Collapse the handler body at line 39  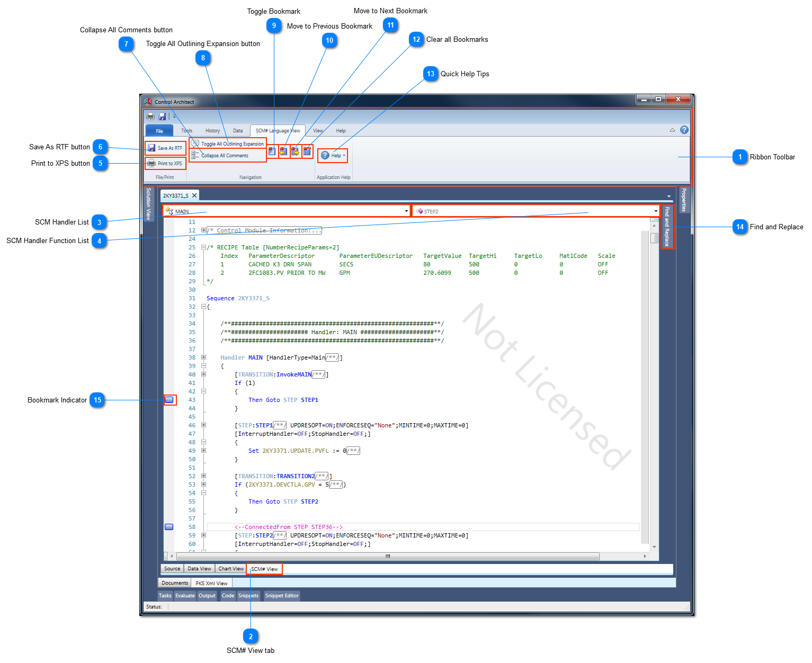pos(203,366)
